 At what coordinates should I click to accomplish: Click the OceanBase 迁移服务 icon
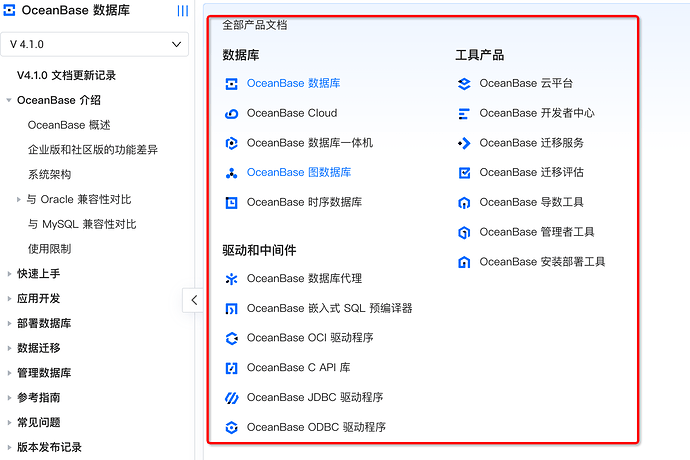[464, 143]
